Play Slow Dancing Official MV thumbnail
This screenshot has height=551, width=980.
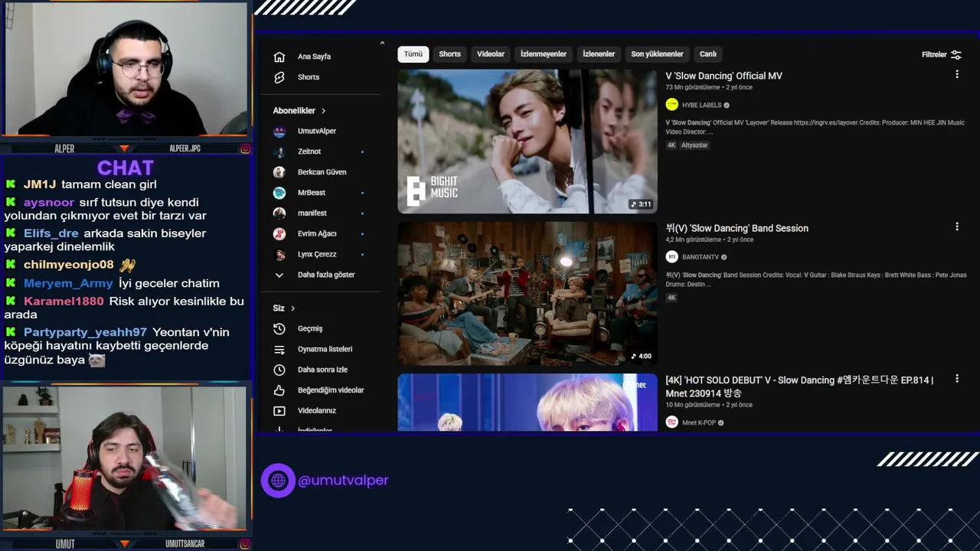(x=528, y=142)
